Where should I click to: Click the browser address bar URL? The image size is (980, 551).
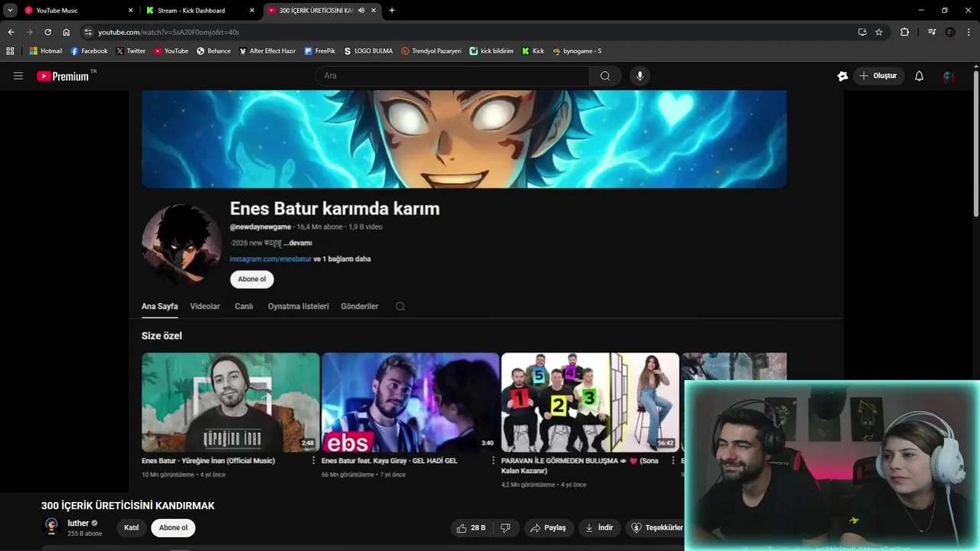tap(168, 32)
